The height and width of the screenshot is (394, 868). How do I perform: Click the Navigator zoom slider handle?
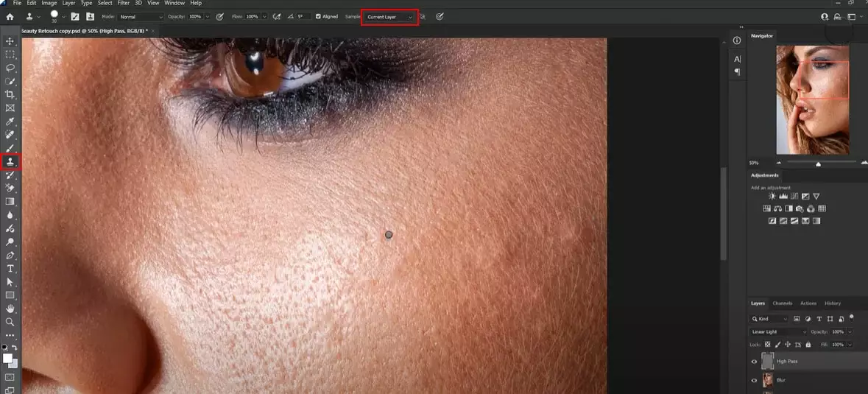818,163
